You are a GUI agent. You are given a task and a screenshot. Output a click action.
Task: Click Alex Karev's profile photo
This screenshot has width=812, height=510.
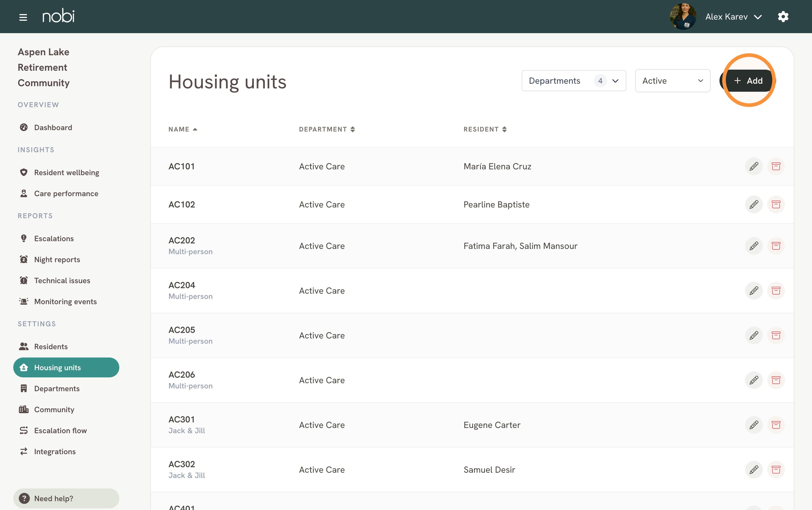[683, 17]
